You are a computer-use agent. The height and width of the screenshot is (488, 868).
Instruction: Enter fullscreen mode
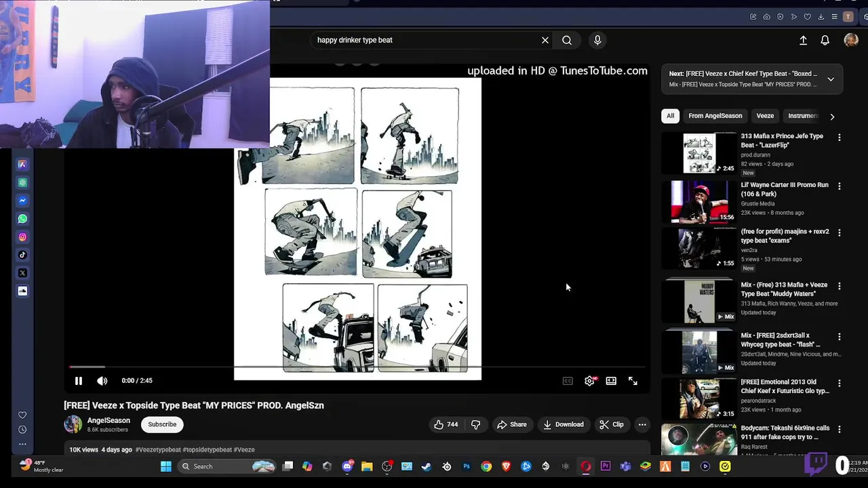click(633, 381)
